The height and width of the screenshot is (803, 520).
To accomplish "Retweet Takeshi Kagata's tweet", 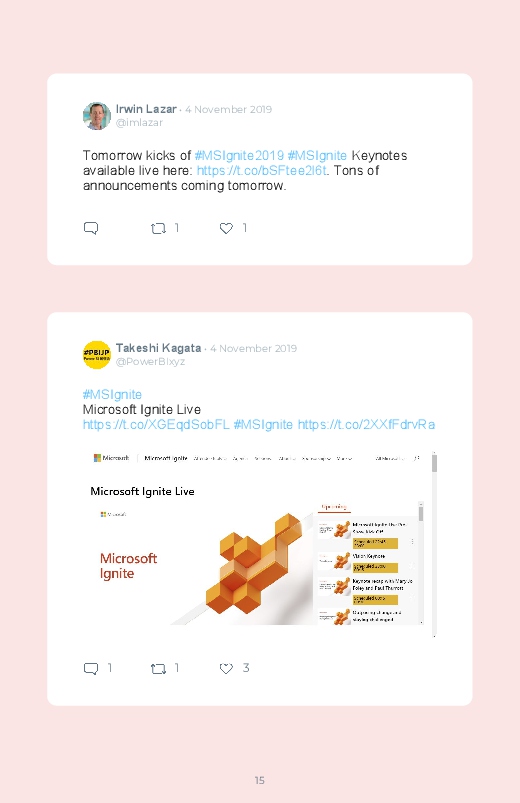I will coord(158,668).
